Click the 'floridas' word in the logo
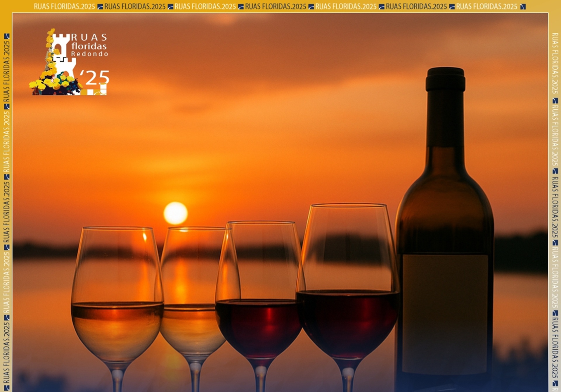Image resolution: width=561 pixels, height=392 pixels. [x=89, y=46]
